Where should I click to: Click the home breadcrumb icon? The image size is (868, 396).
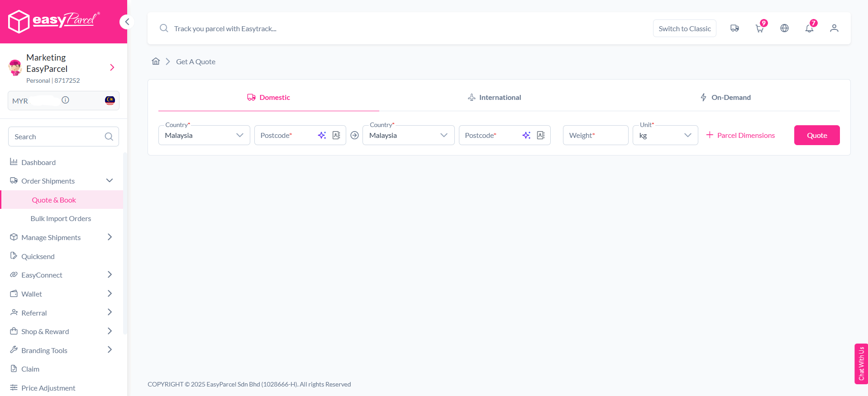click(156, 61)
